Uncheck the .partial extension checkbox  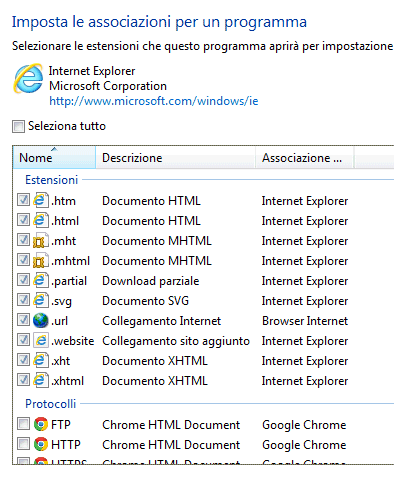[23, 280]
